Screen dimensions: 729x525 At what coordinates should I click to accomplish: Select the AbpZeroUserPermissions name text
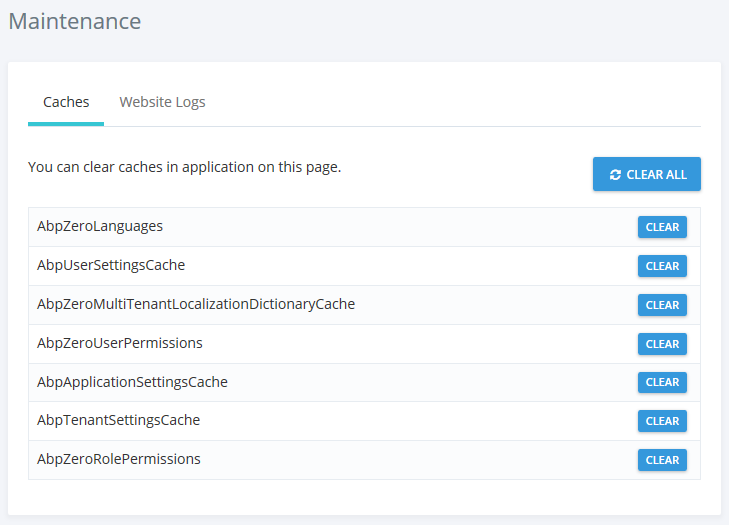[120, 343]
